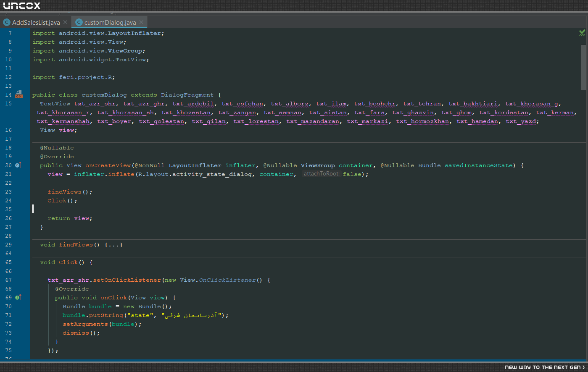The image size is (588, 372).
Task: Select the customDialog.java tab
Action: pyautogui.click(x=110, y=22)
